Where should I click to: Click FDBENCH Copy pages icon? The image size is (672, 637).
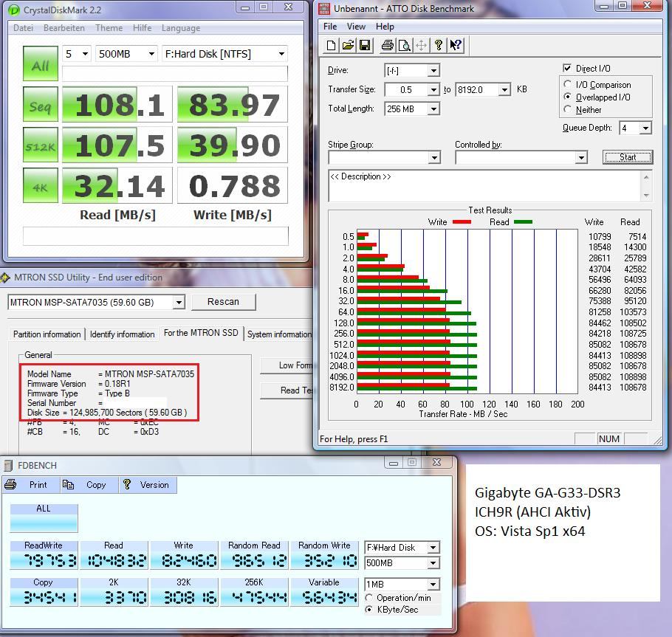[x=68, y=484]
